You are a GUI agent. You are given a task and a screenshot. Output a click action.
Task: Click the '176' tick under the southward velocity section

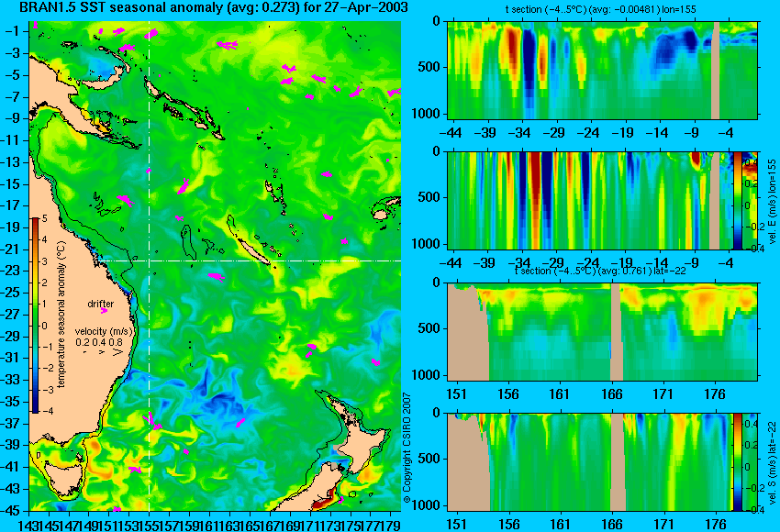(x=716, y=525)
